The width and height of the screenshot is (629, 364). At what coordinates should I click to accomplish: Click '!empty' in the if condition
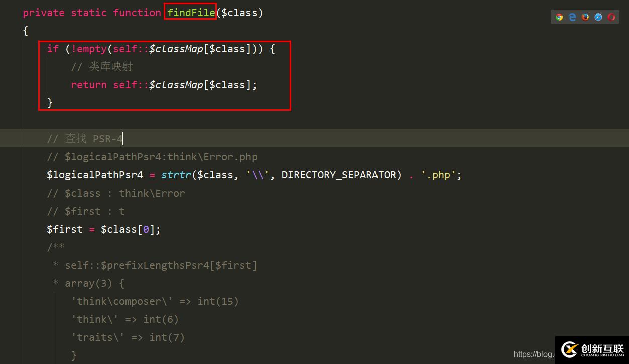pos(89,49)
